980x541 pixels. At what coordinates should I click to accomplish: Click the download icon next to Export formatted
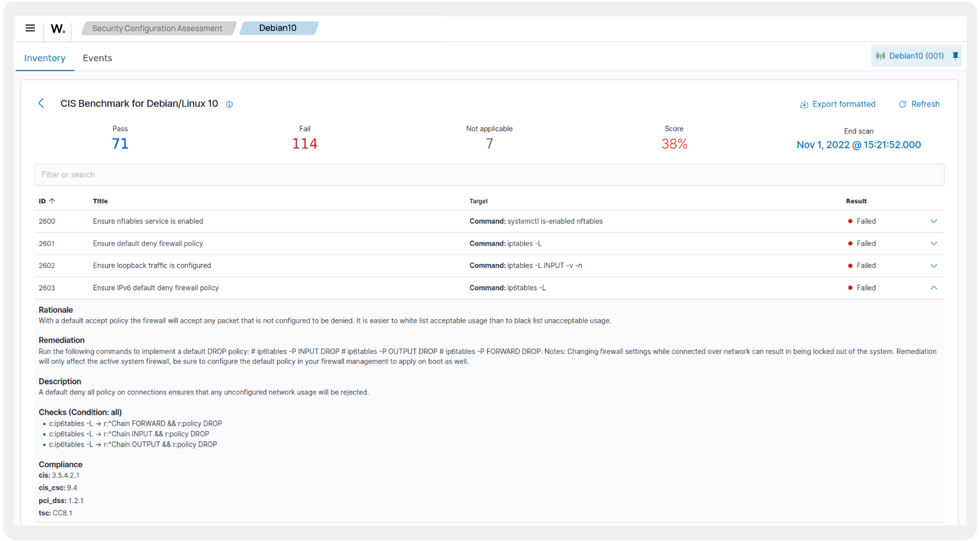[804, 104]
